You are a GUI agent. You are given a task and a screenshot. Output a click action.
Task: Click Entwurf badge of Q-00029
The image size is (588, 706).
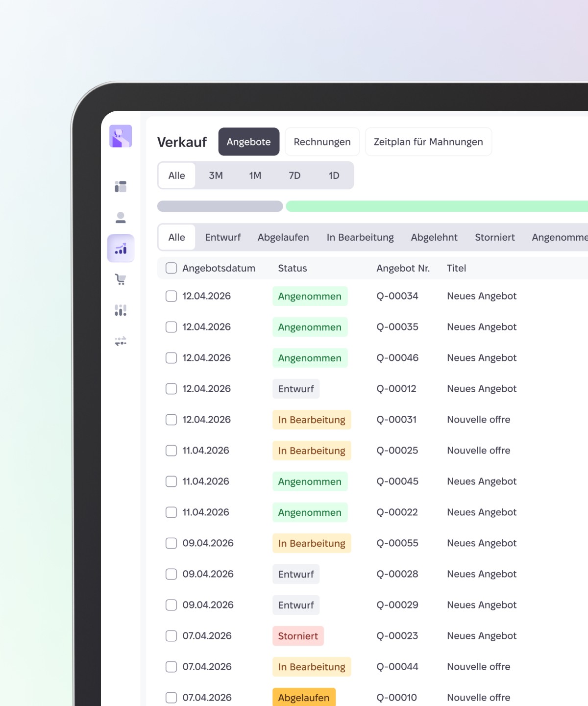[x=296, y=605]
